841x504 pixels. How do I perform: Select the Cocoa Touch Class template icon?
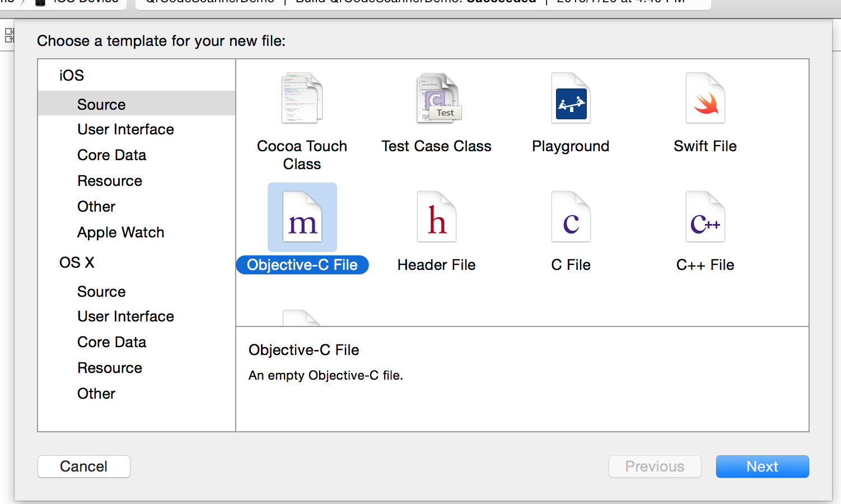[302, 98]
